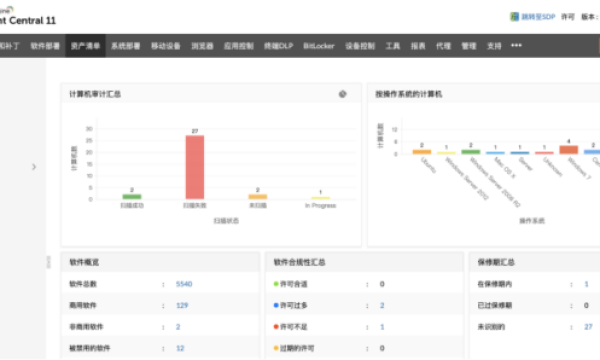Show more tabs via three-dot icon

tap(516, 45)
